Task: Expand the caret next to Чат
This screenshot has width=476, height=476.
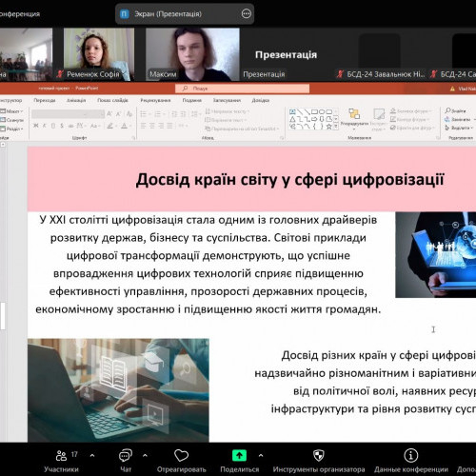Action: coord(145,455)
